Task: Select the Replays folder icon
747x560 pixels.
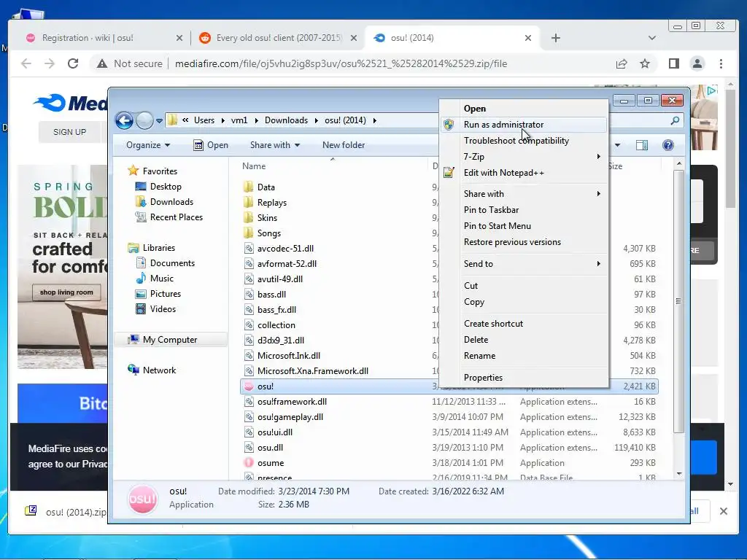Action: click(248, 202)
